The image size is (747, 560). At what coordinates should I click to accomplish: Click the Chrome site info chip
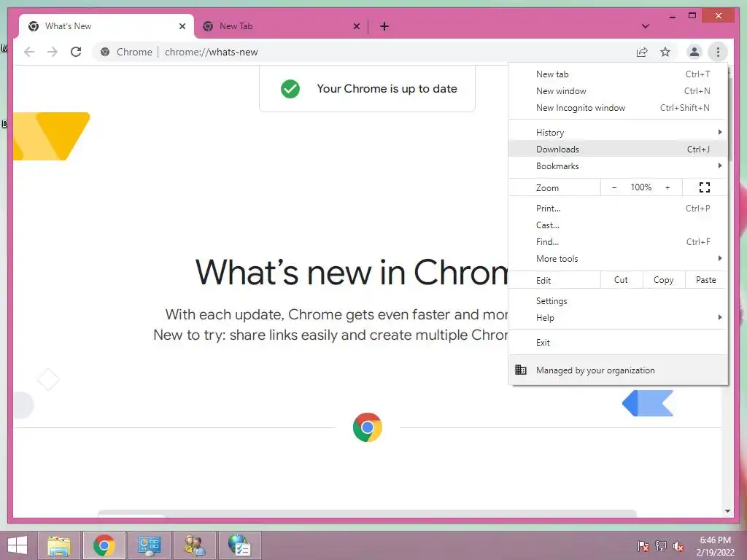(x=127, y=52)
